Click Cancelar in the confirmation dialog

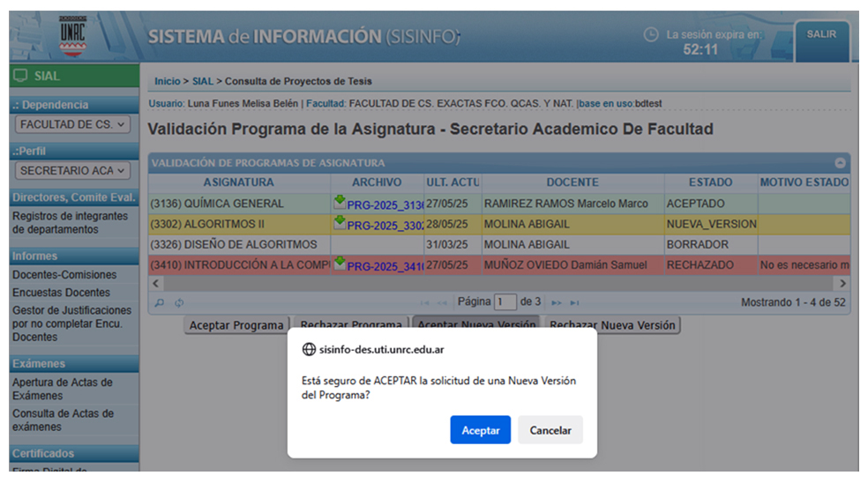click(x=550, y=430)
